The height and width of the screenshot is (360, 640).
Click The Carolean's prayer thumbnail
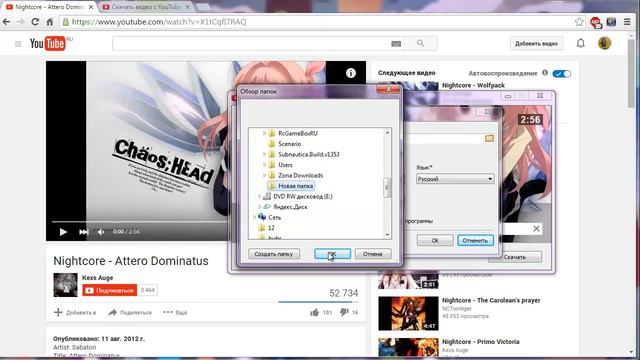408,313
